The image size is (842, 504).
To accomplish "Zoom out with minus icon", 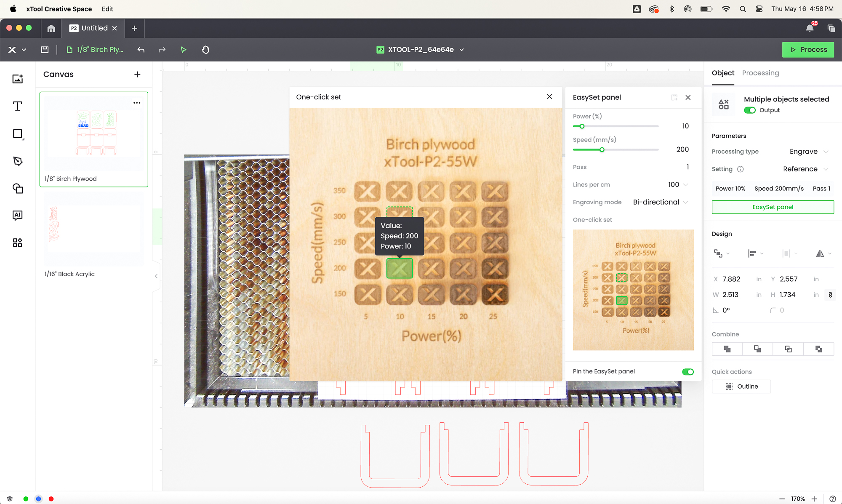I will (782, 499).
